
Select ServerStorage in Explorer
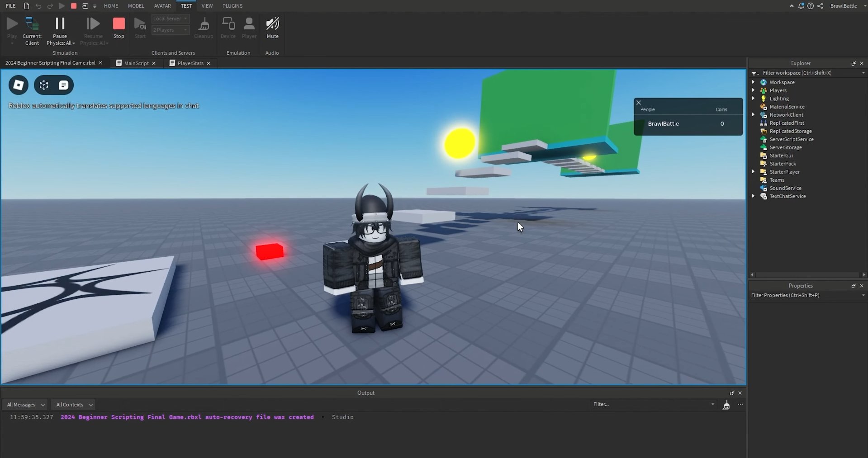785,147
